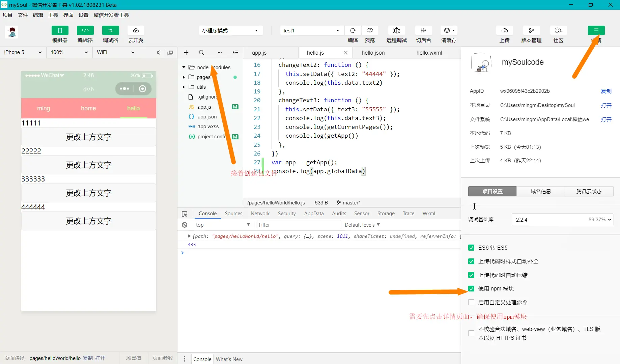Toggle 使用 npm 模块 checkbox
Viewport: 620px width, 364px height.
tap(471, 289)
